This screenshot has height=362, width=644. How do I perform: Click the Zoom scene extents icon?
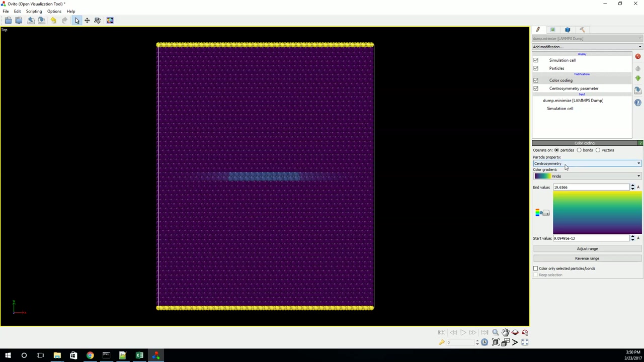pyautogui.click(x=495, y=342)
